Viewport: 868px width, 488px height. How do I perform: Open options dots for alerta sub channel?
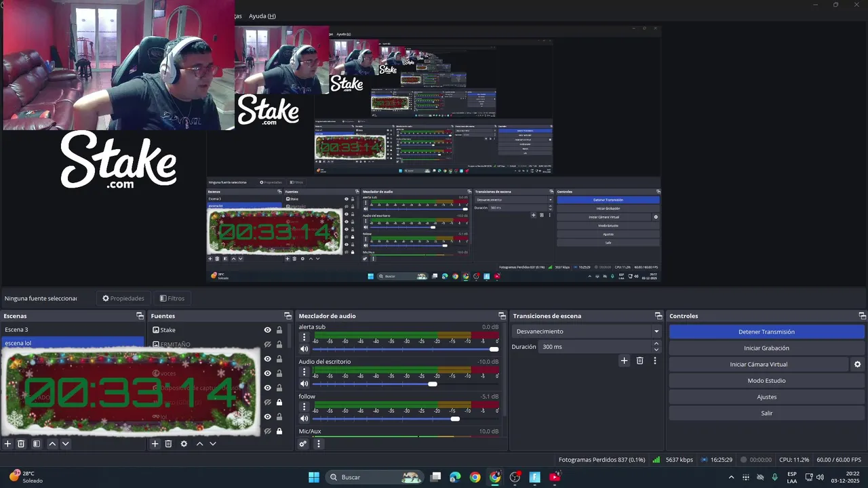pos(304,337)
